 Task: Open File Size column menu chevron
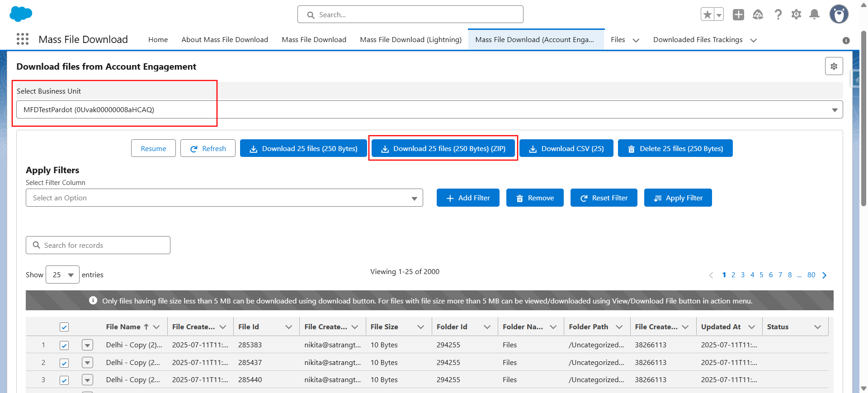(x=421, y=327)
